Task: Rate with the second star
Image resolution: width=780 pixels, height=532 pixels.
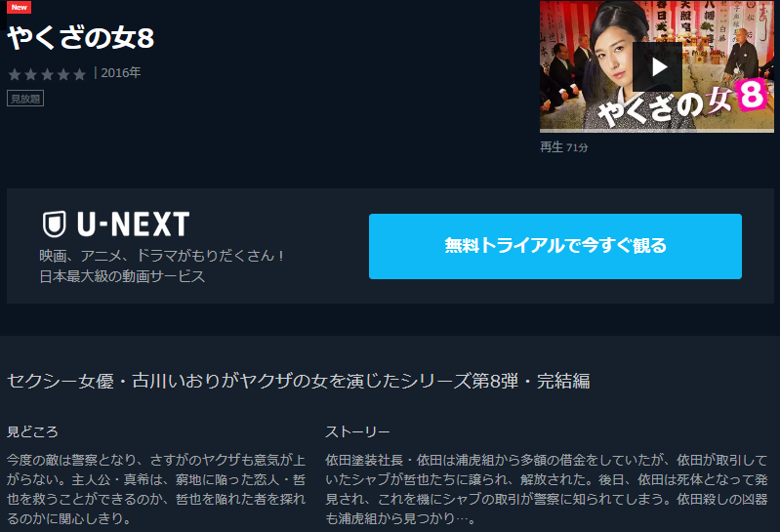Action: 31,74
